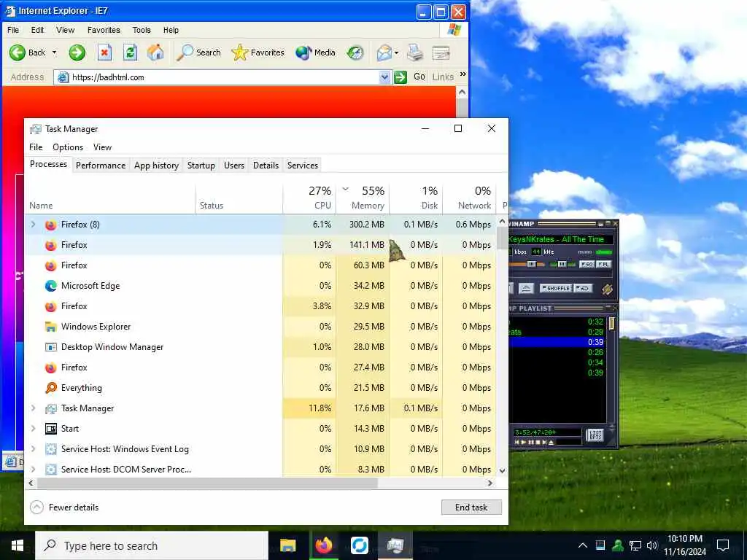
Task: Switch to the App history tab
Action: 156,166
